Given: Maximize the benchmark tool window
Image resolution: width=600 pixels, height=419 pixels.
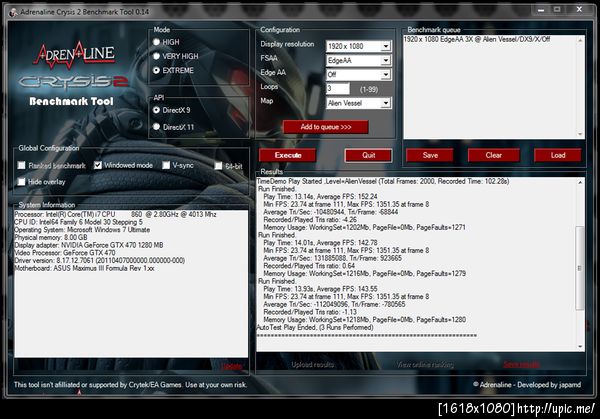Looking at the screenshot, I should pos(557,10).
